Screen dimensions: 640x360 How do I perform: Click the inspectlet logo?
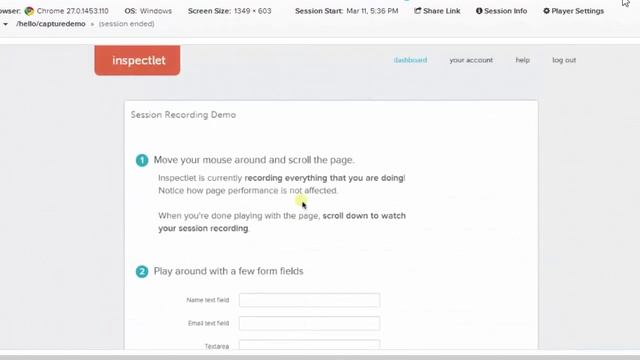(x=137, y=60)
